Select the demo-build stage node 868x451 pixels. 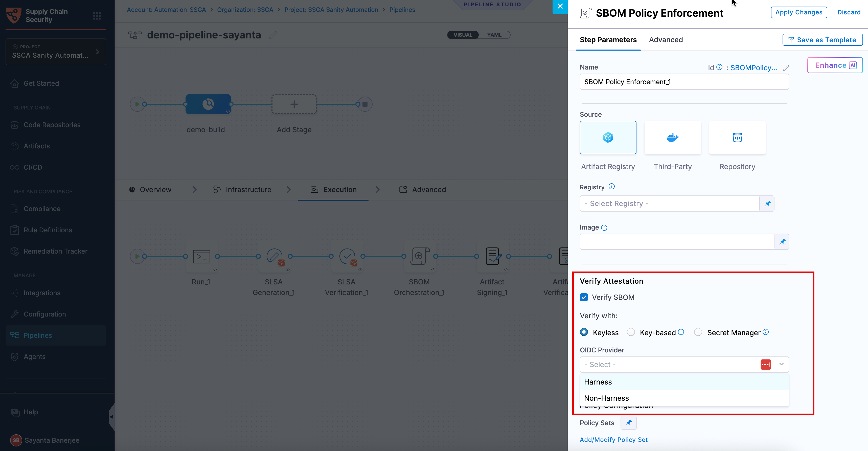pos(208,104)
